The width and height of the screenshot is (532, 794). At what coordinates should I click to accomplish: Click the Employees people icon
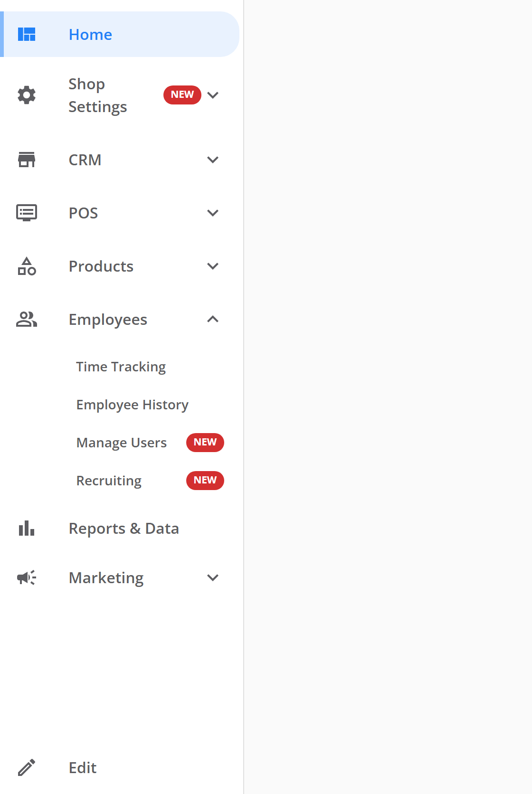point(27,319)
